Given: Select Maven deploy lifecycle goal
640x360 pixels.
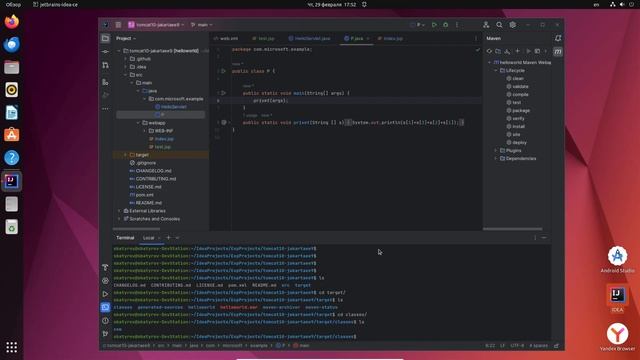Looking at the screenshot, I should click(517, 142).
